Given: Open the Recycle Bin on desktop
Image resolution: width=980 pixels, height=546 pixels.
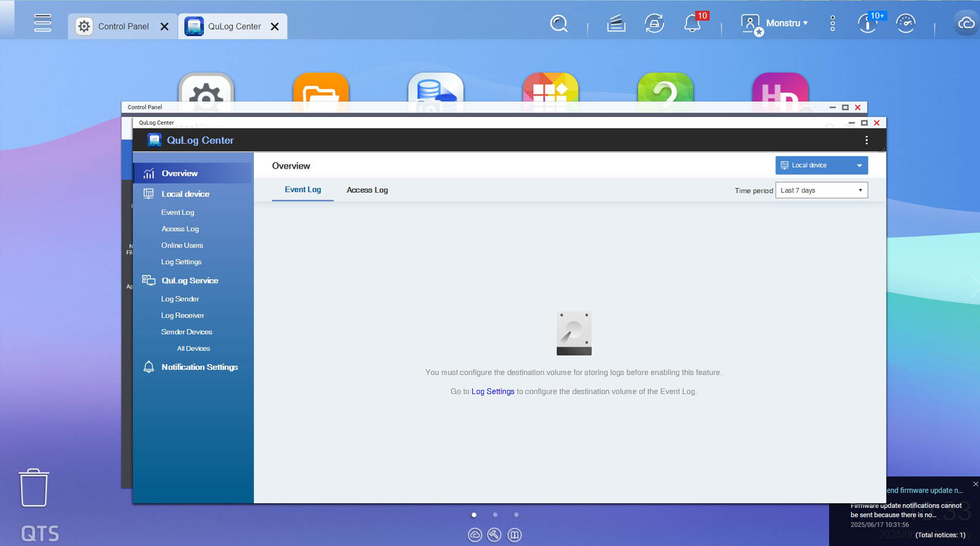Looking at the screenshot, I should 34,487.
